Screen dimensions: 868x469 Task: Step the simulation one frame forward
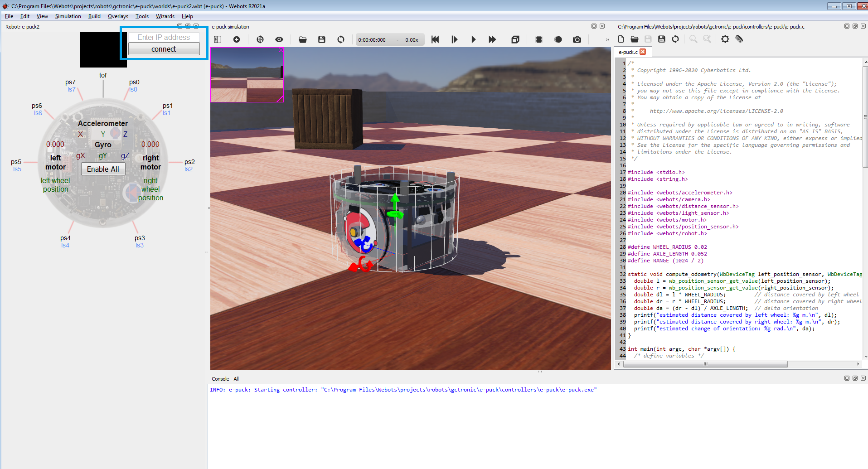[454, 40]
